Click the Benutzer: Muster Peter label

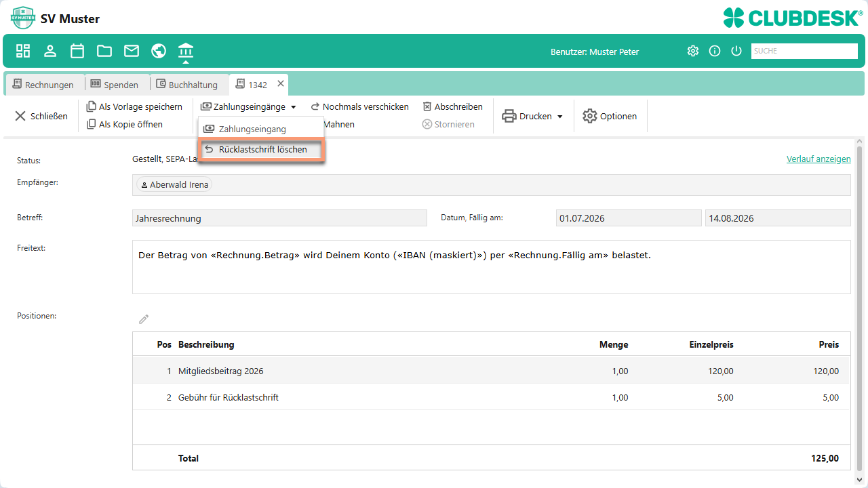(x=595, y=52)
